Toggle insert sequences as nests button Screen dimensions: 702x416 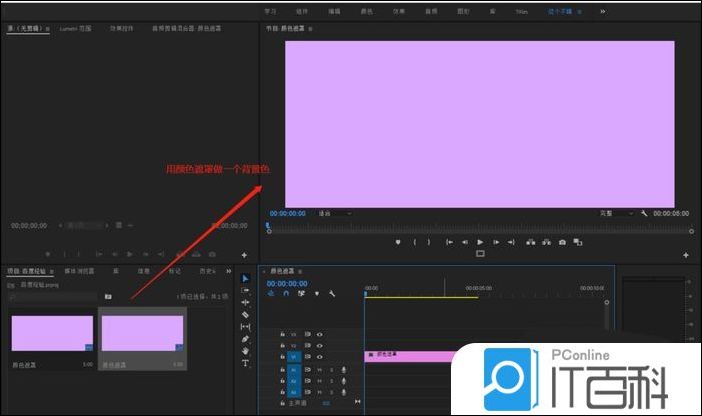[271, 293]
